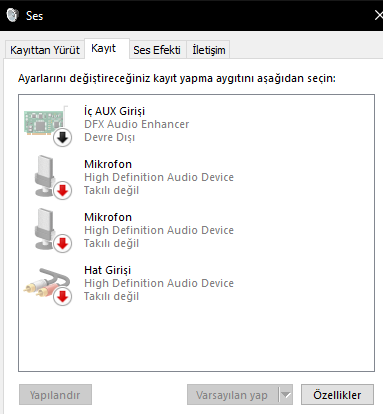
Task: Click the second Mikrofon microphone icon
Action: pyautogui.click(x=45, y=229)
